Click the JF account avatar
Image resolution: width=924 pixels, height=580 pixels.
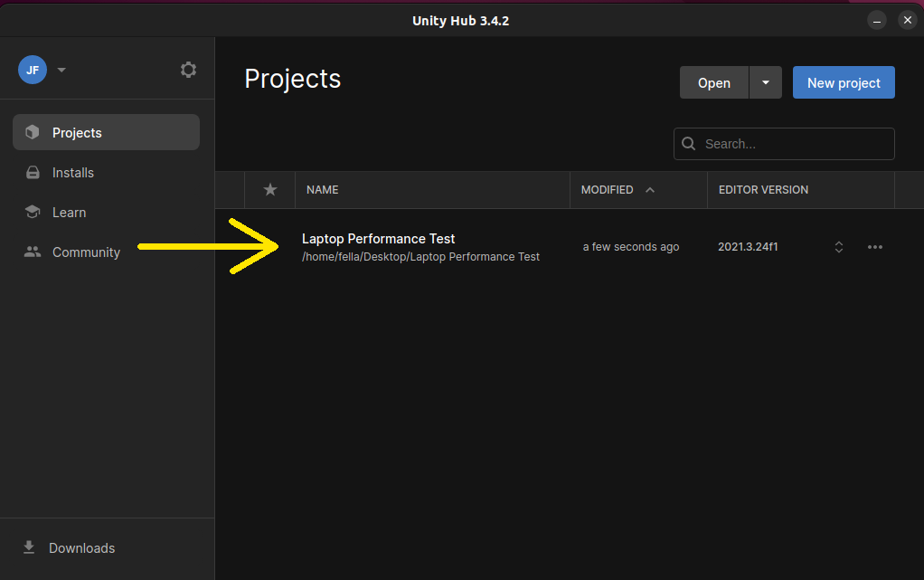pyautogui.click(x=33, y=70)
